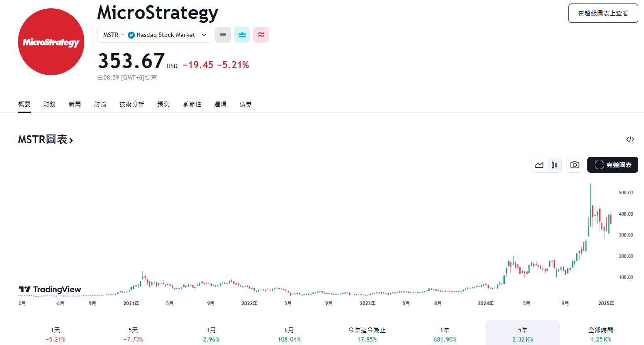This screenshot has width=644, height=345.
Task: Select the candlestick chart icon
Action: point(554,165)
